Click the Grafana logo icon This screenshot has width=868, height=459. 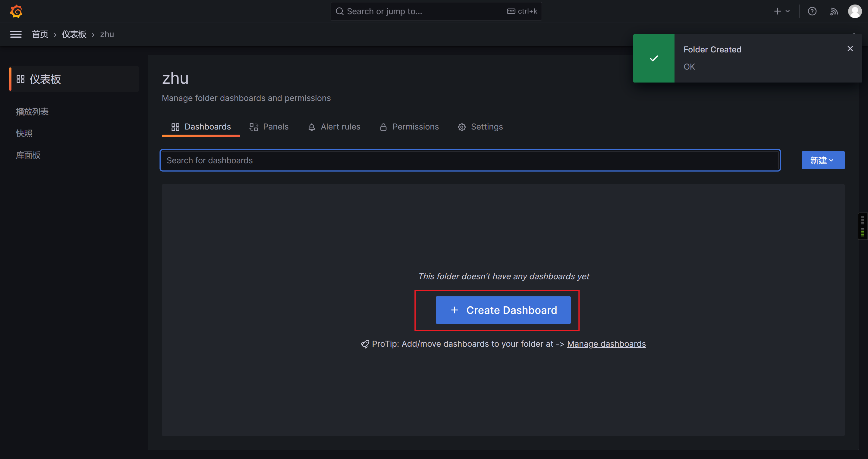point(16,11)
